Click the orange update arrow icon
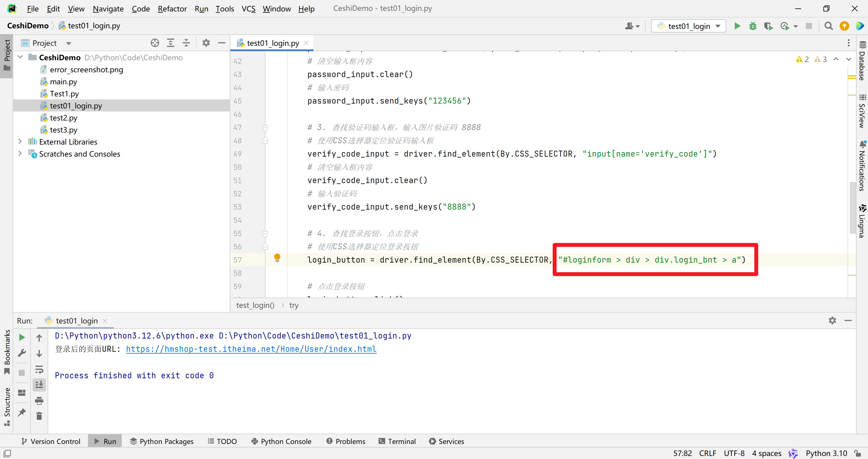Viewport: 868px width, 459px height. click(844, 26)
